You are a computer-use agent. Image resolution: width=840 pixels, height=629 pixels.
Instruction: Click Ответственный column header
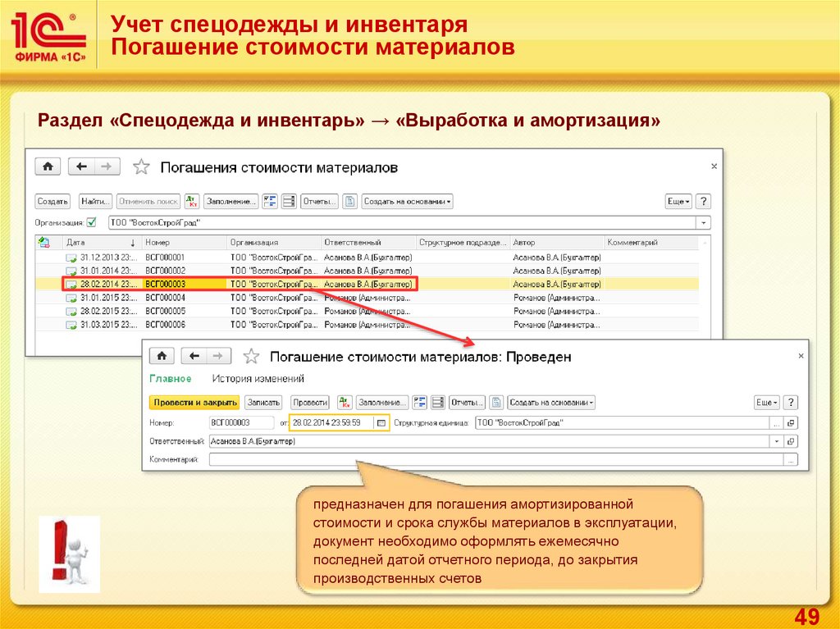point(368,242)
